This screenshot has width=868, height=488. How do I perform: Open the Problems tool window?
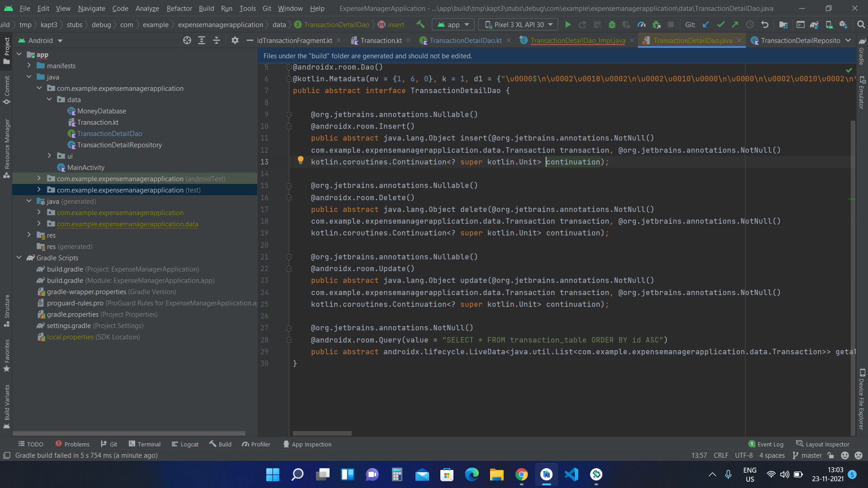click(x=72, y=444)
